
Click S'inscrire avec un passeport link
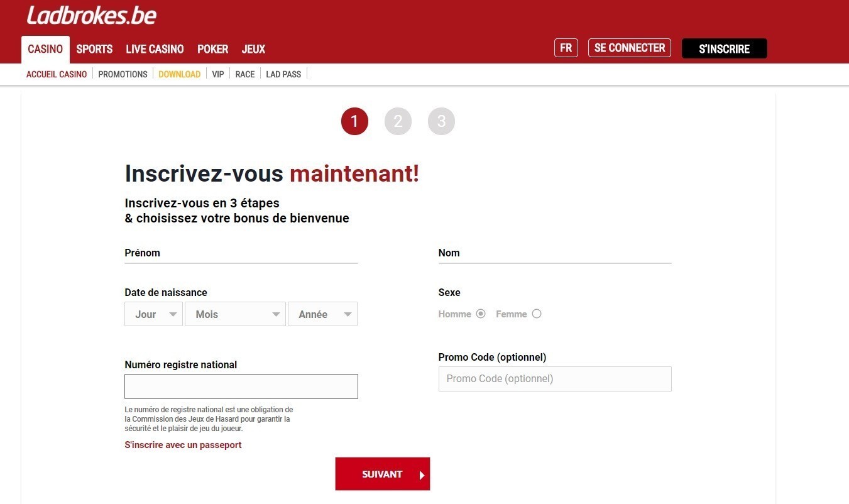click(x=183, y=445)
